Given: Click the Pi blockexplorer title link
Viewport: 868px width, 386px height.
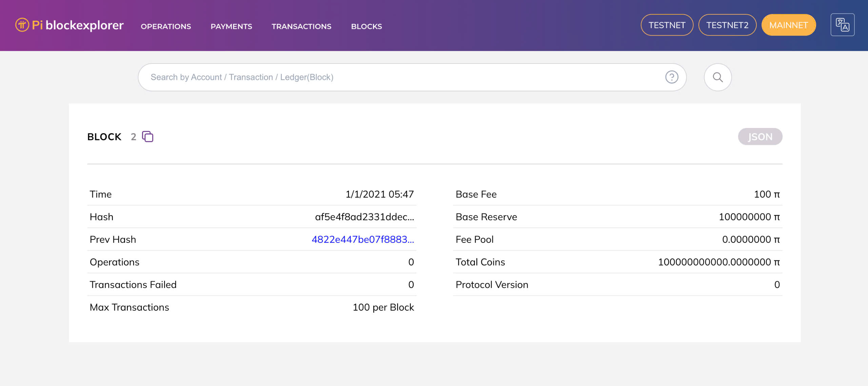Looking at the screenshot, I should point(78,25).
